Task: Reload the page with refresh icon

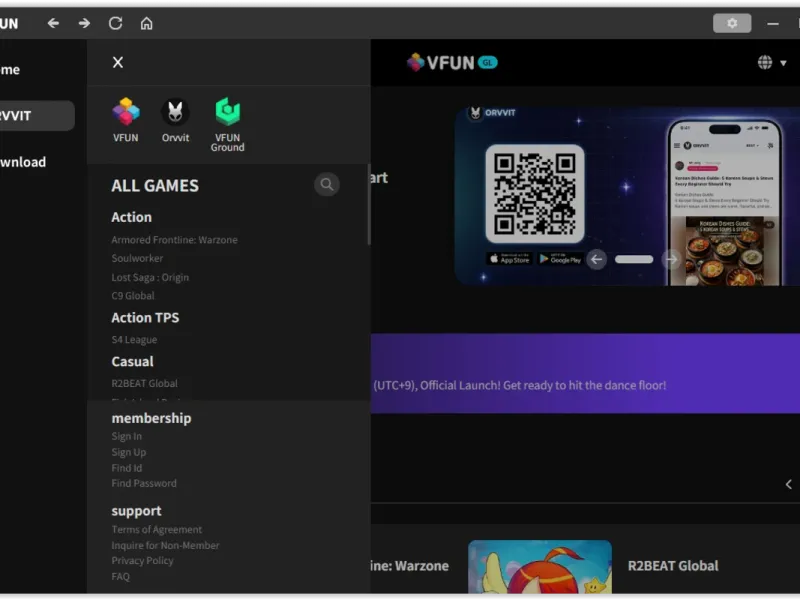Action: tap(115, 23)
